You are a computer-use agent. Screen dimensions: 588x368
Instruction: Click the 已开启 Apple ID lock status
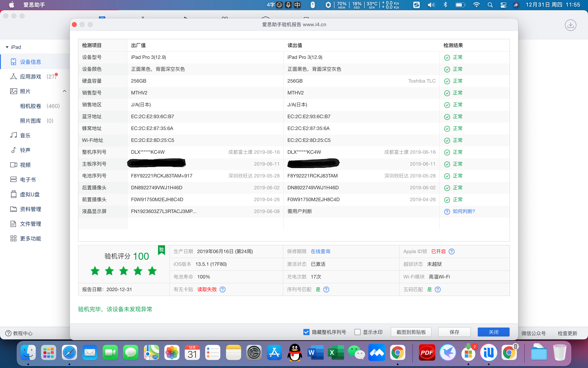tap(438, 251)
